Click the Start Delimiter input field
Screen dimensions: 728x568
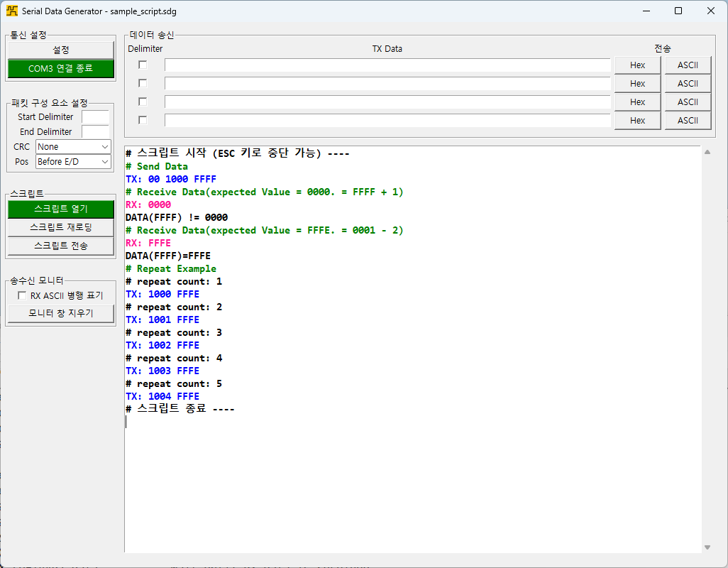95,117
